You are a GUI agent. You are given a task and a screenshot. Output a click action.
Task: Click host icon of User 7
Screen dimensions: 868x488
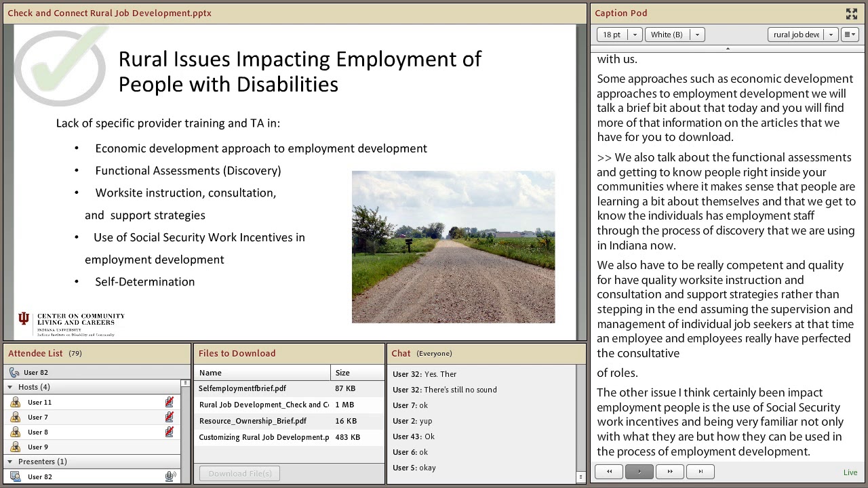(x=15, y=417)
